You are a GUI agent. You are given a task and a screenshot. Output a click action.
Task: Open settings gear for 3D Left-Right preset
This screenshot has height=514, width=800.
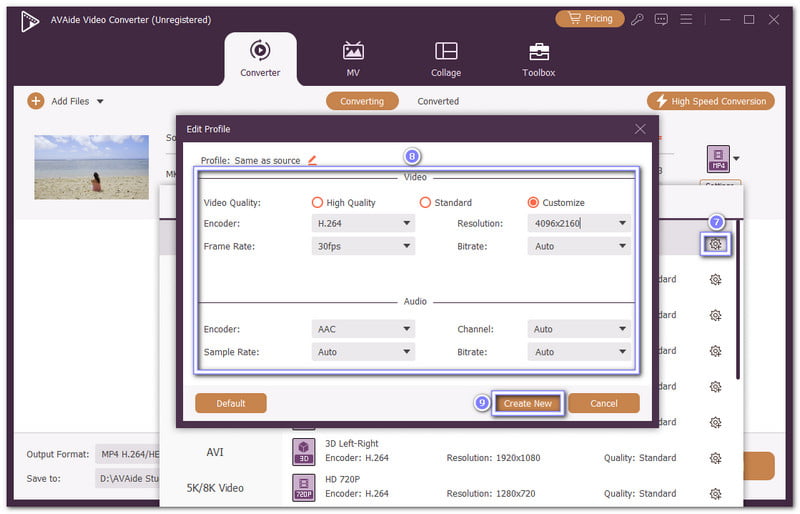pyautogui.click(x=715, y=458)
